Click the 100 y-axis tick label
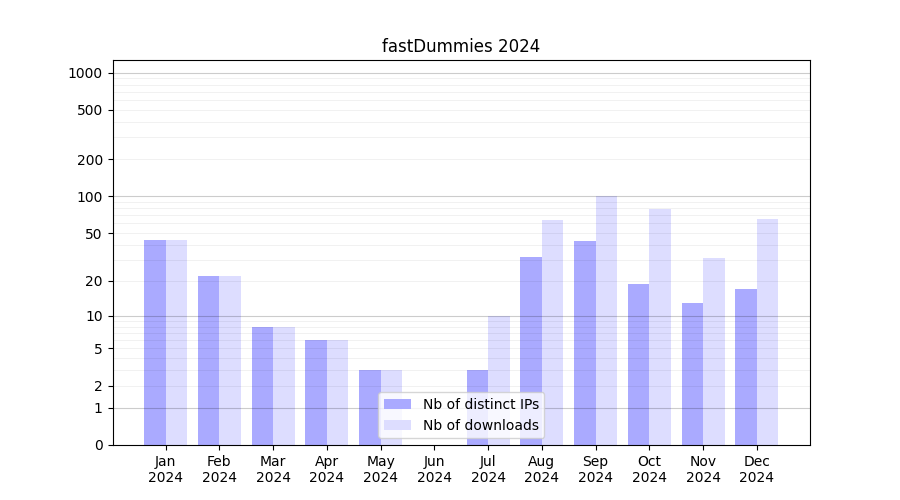 point(89,197)
